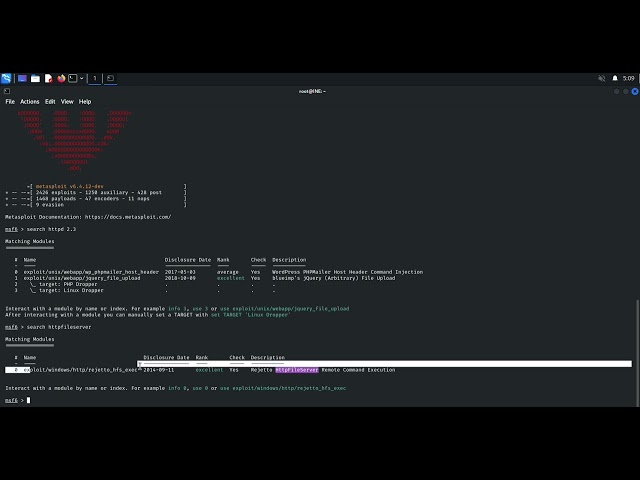Open the View menu

coord(67,102)
